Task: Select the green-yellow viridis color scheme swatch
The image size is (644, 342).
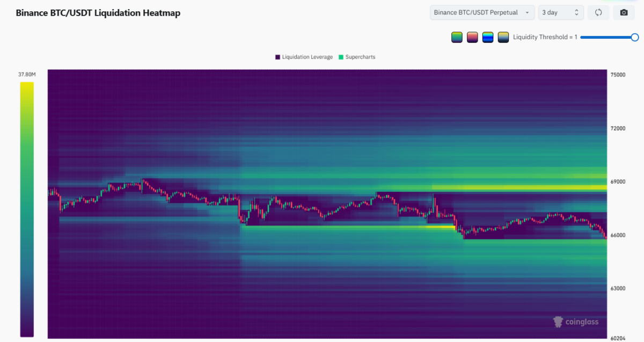Action: coord(457,37)
